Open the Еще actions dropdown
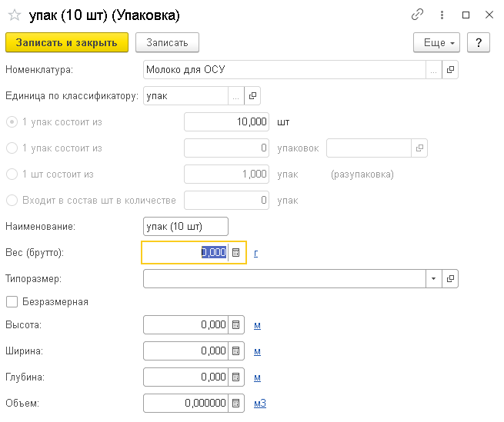 click(436, 42)
